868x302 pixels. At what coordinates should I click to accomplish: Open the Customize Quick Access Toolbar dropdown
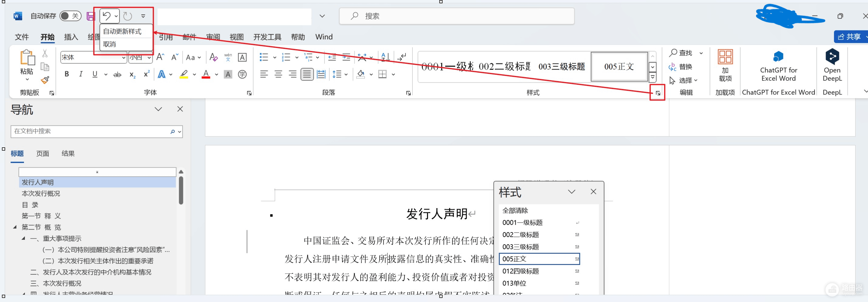pyautogui.click(x=143, y=16)
